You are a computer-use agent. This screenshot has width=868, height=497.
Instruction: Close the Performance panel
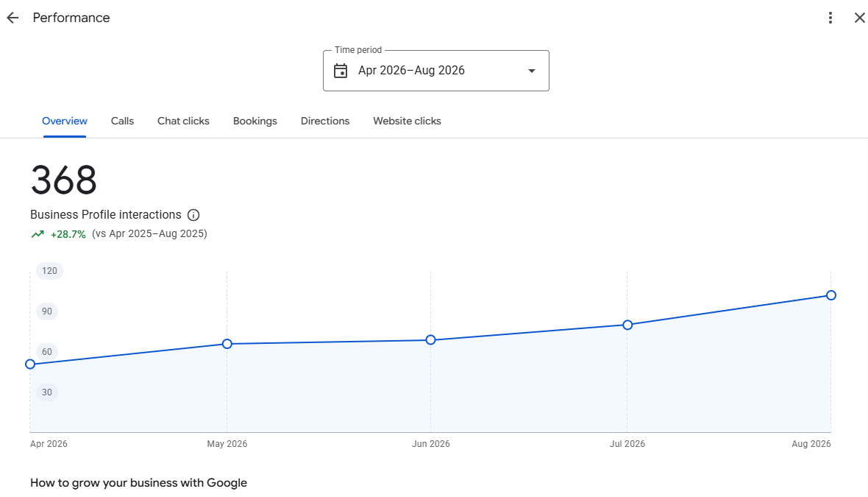pos(859,18)
